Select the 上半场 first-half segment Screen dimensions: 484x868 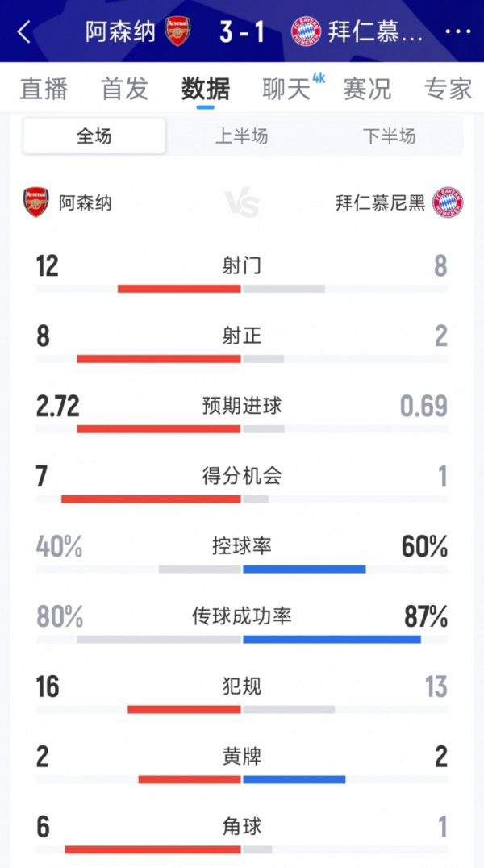[x=242, y=137]
